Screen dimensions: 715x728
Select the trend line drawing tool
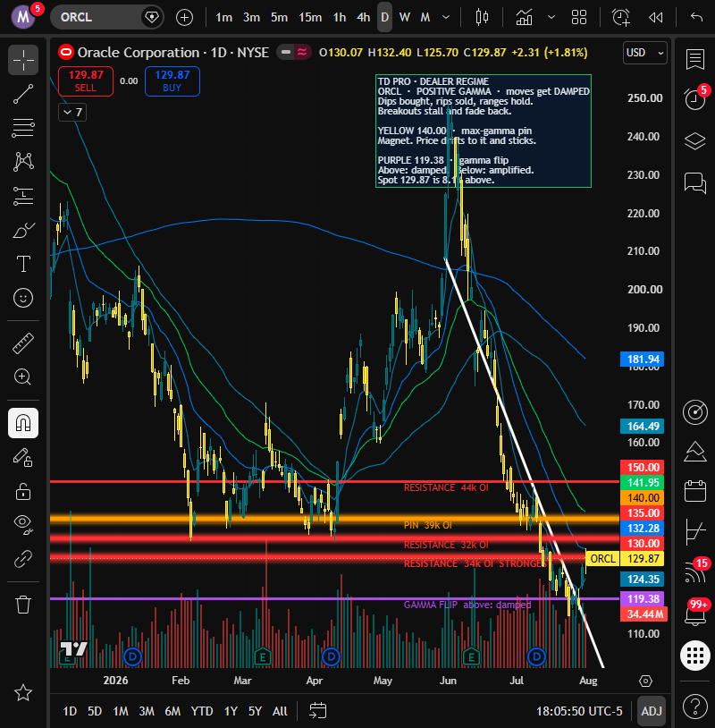coord(22,94)
